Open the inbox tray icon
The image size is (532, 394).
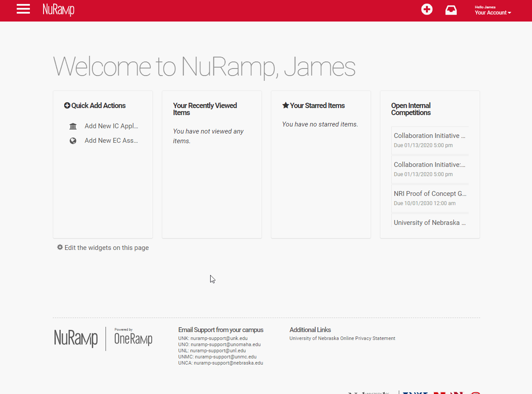point(451,10)
